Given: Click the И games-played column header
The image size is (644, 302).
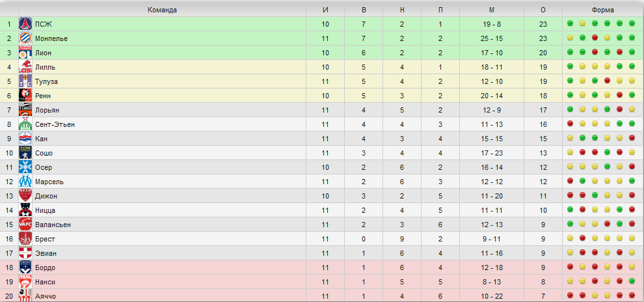Looking at the screenshot, I should (x=325, y=10).
